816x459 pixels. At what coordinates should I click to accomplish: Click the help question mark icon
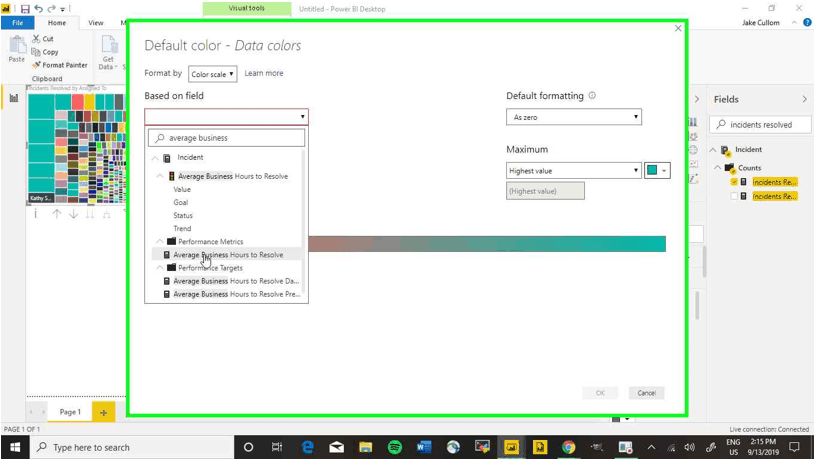click(807, 22)
